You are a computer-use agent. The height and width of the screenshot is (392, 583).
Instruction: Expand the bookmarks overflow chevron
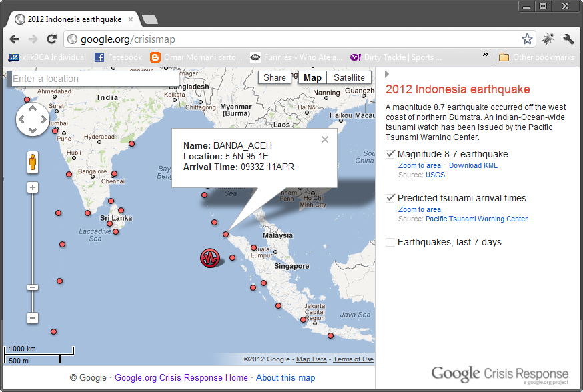pos(485,56)
